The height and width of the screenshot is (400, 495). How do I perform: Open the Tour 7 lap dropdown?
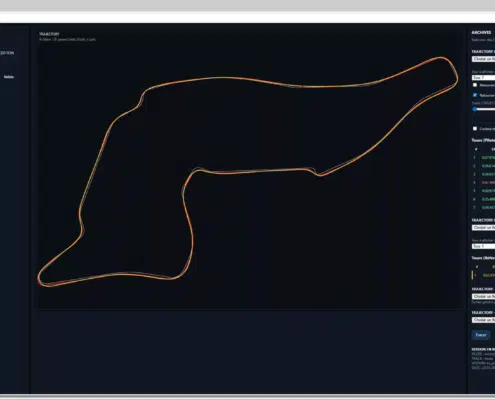pos(483,77)
